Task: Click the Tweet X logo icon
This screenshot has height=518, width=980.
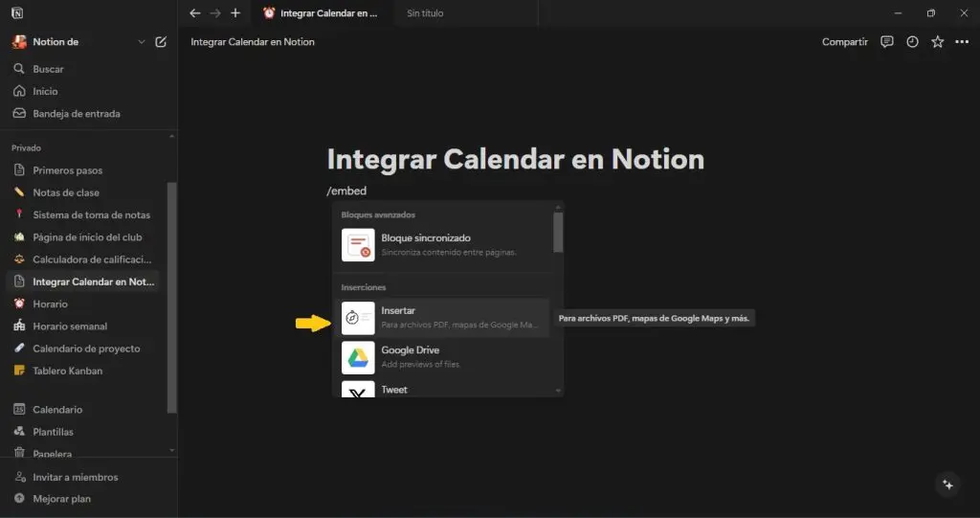Action: pyautogui.click(x=358, y=391)
